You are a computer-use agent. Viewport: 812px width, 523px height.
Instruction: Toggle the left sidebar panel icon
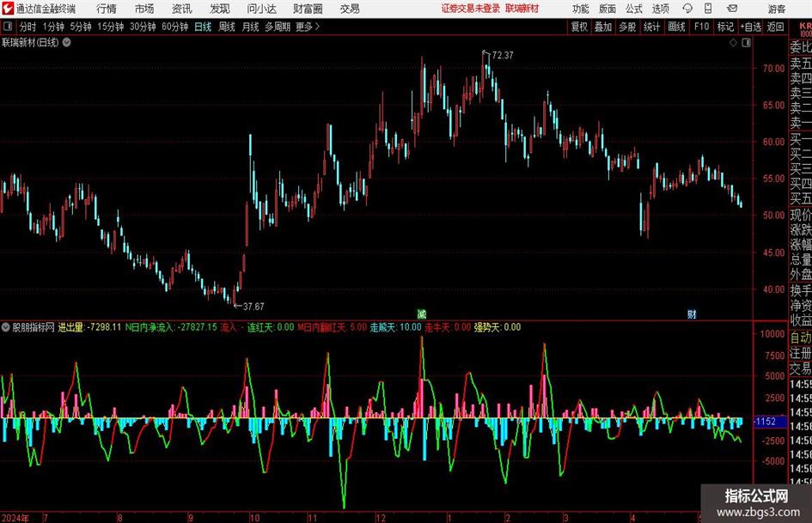(8, 27)
